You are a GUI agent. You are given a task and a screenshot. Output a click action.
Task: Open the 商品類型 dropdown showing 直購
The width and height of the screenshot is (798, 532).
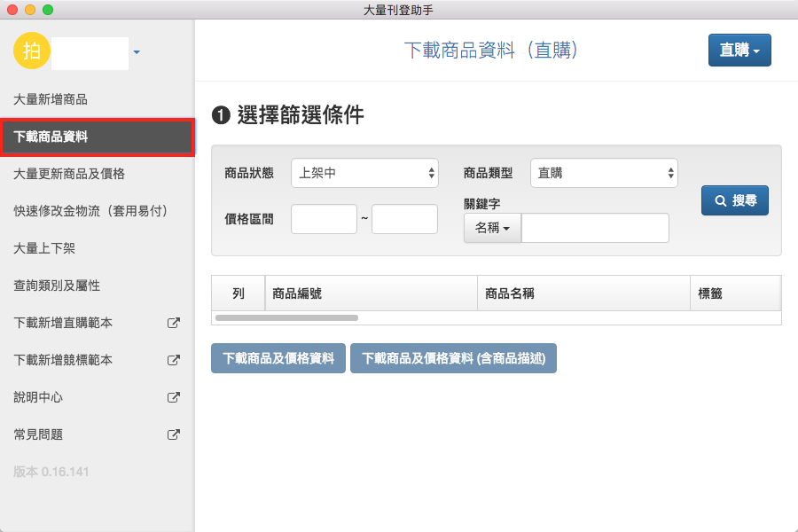pos(603,173)
